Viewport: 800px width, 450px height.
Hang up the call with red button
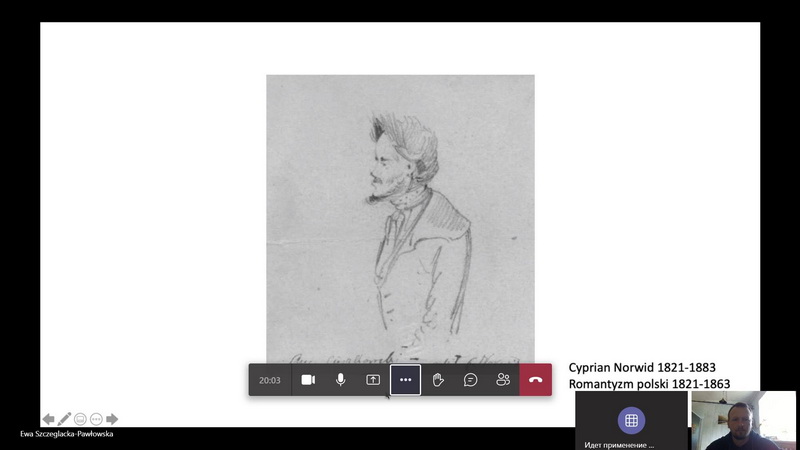pyautogui.click(x=536, y=380)
